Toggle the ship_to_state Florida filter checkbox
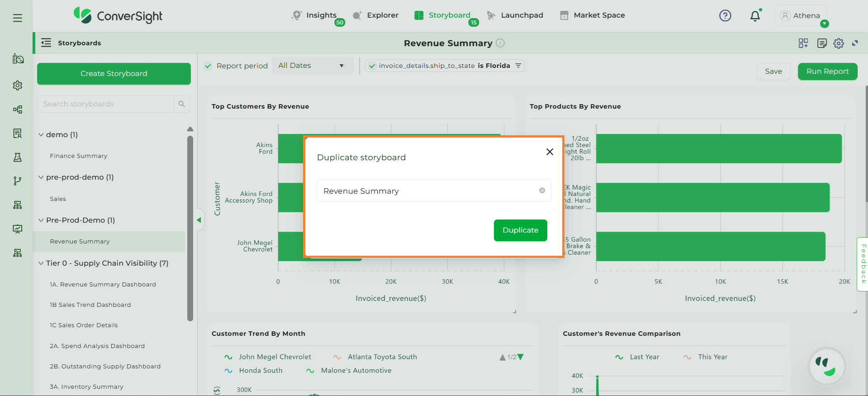This screenshot has height=396, width=868. (x=372, y=66)
